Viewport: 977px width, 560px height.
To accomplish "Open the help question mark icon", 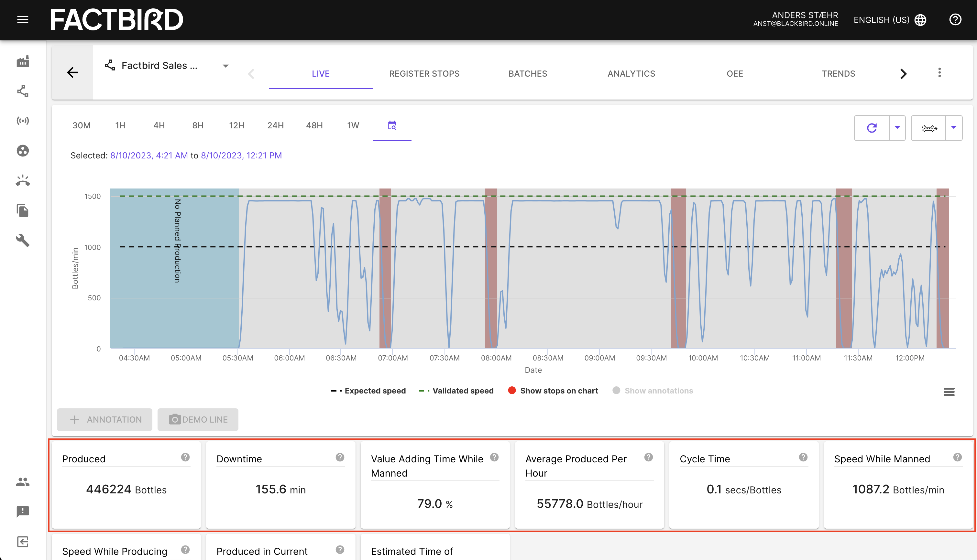I will (955, 20).
